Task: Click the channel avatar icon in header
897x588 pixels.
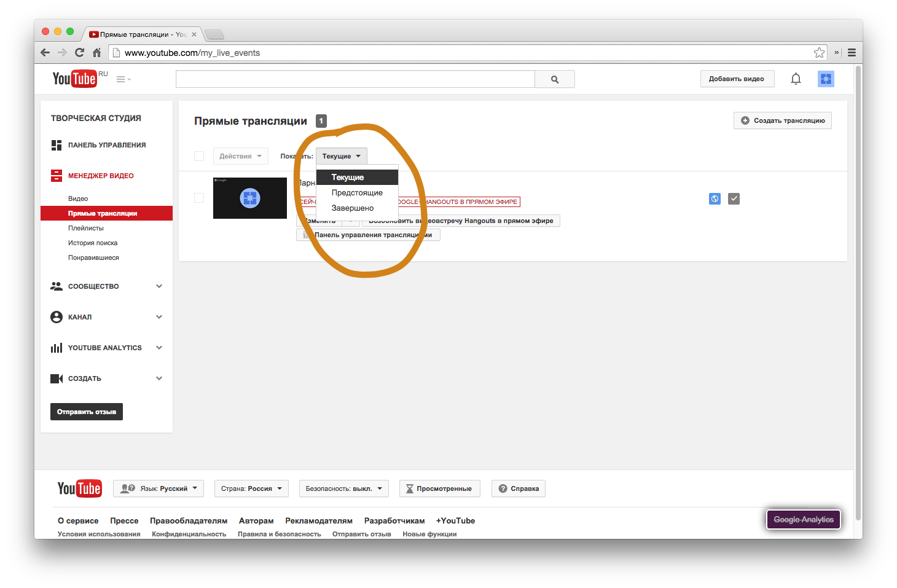Action: click(826, 79)
